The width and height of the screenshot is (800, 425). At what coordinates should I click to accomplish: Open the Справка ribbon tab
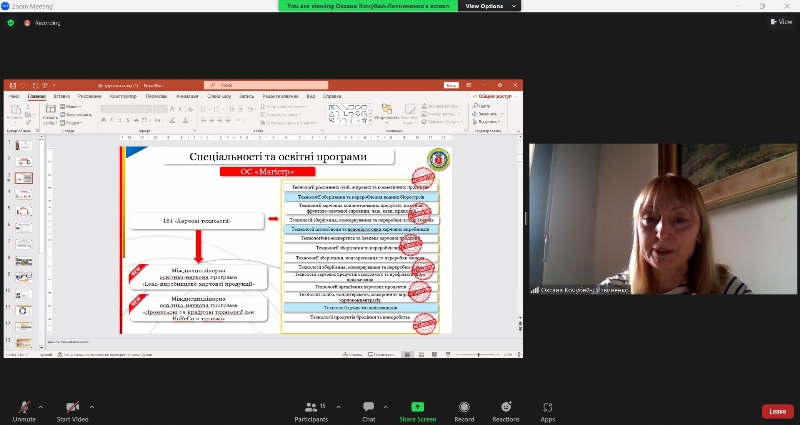332,96
